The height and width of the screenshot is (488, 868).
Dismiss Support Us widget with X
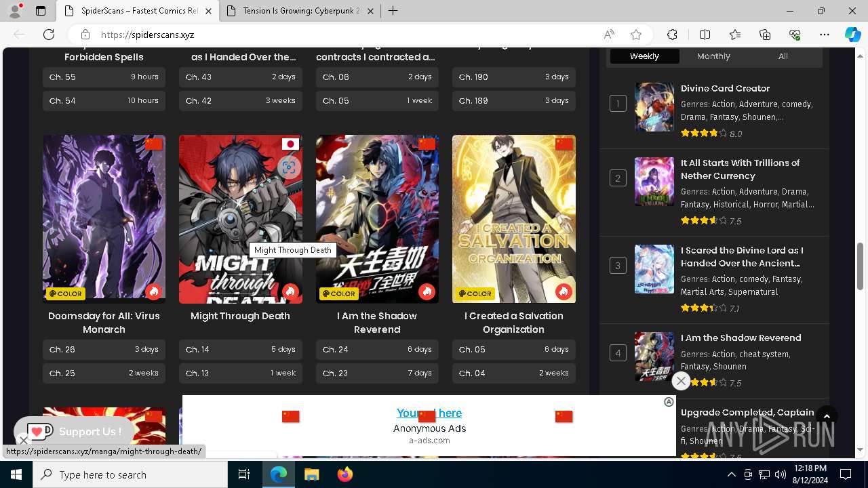pos(23,441)
